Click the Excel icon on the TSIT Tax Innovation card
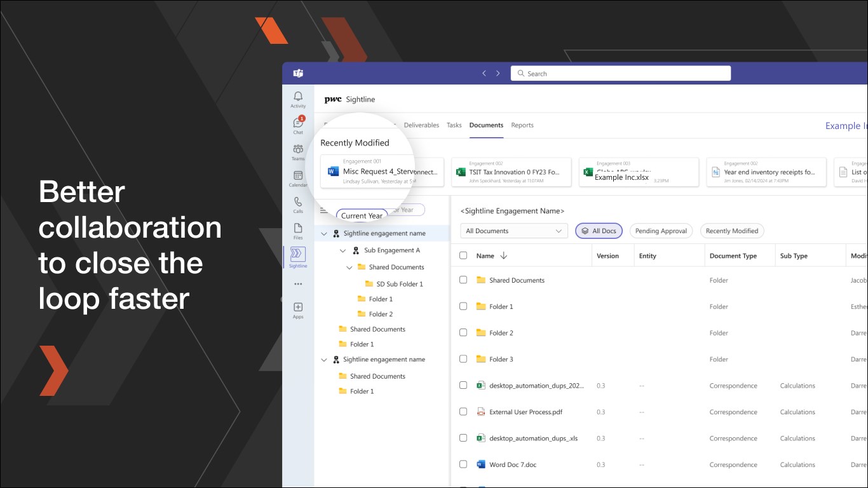This screenshot has height=488, width=868. pyautogui.click(x=461, y=172)
